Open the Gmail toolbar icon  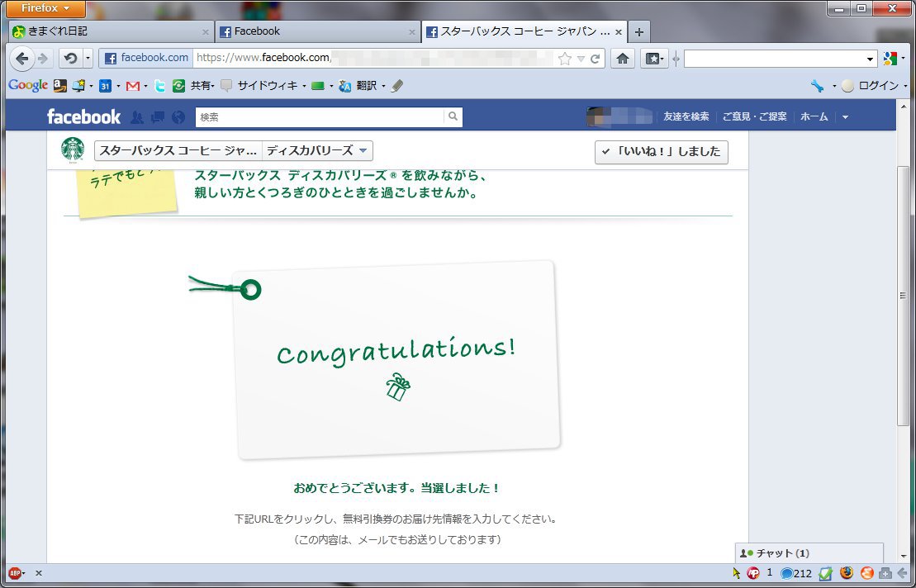point(133,87)
